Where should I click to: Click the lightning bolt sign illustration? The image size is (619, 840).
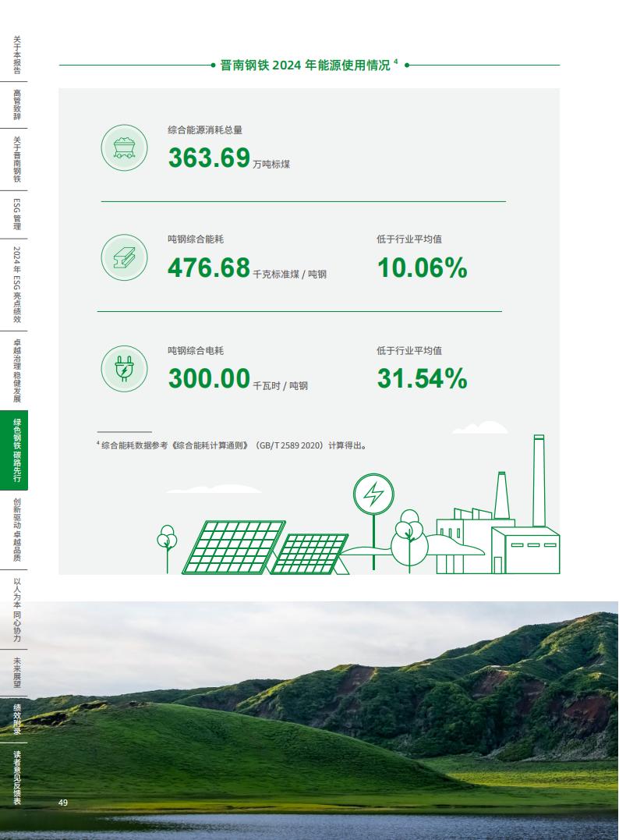[x=373, y=521]
